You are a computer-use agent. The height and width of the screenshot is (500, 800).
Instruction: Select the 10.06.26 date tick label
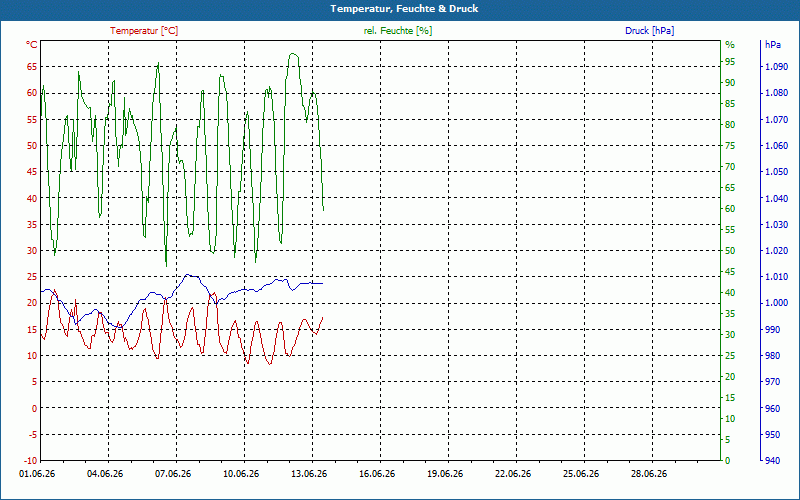[x=241, y=474]
